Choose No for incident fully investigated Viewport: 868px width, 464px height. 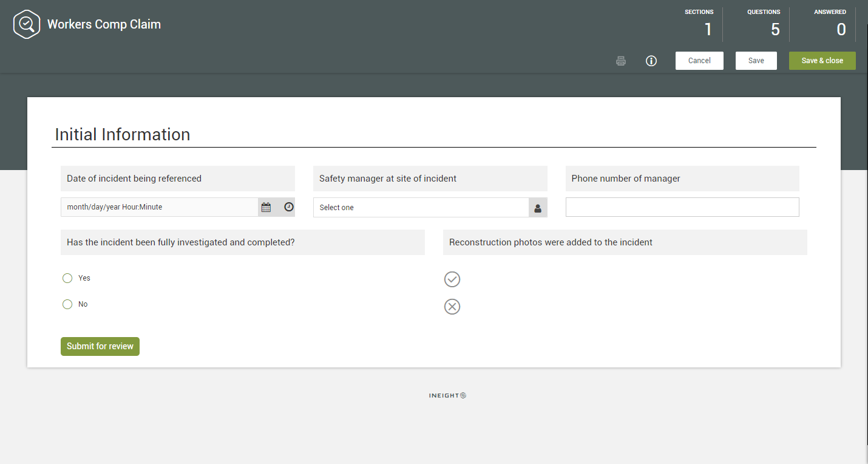tap(67, 304)
